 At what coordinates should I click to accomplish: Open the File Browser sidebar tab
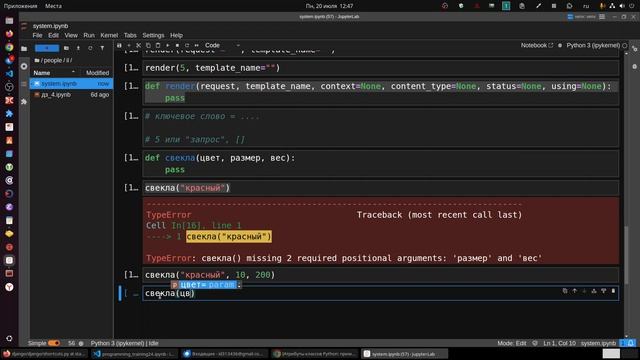click(24, 49)
